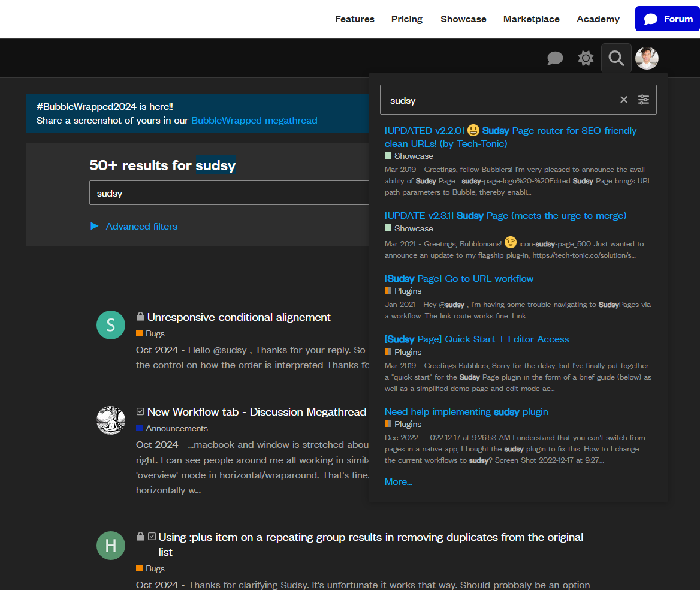
Task: Click the lock icon on Unresponsive conditional alignement
Action: pos(140,316)
